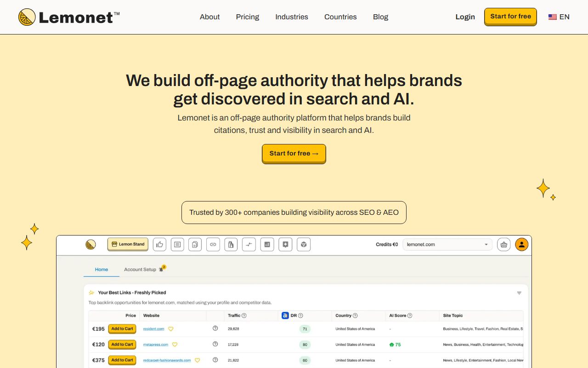This screenshot has height=368, width=588.
Task: Click the cube box toolbar icon
Action: pos(304,244)
